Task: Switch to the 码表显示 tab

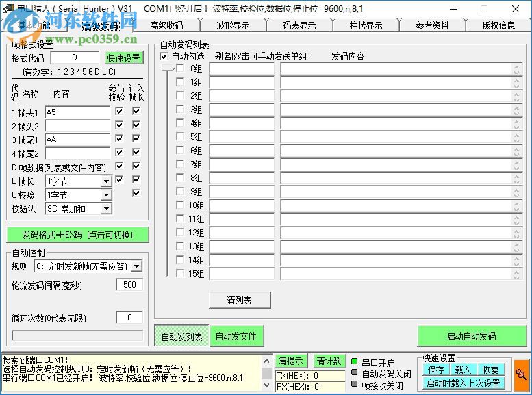Action: point(299,25)
